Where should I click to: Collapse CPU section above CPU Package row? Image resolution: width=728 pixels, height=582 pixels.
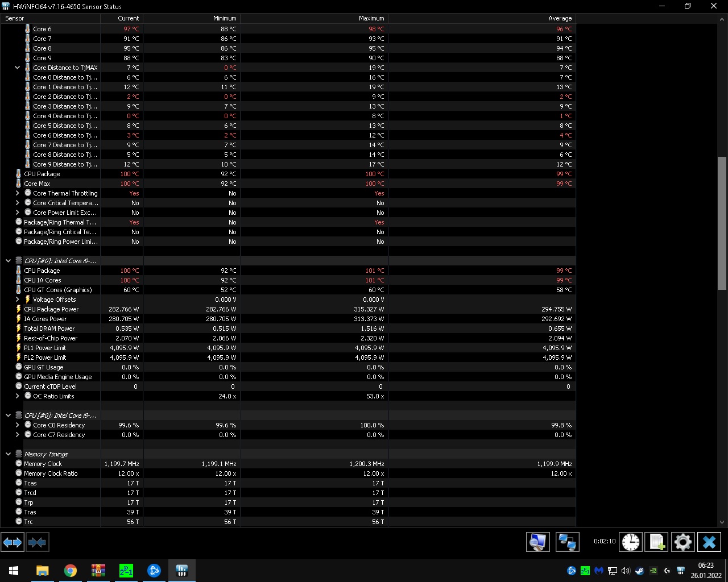(8, 261)
